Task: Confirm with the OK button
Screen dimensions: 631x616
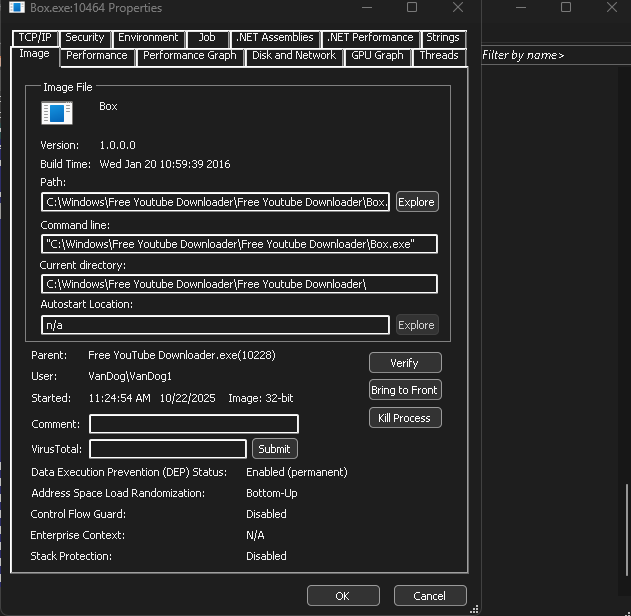Action: [343, 595]
